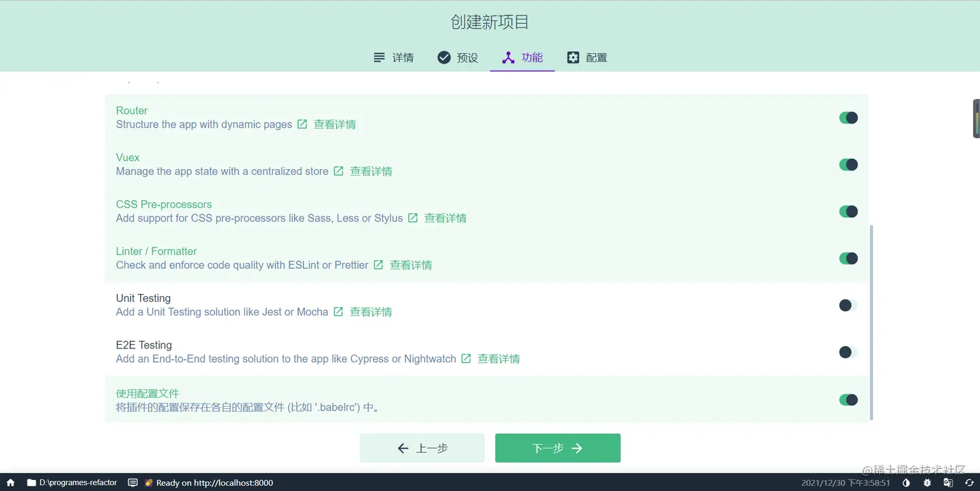Click the 创建新项目 page heading
The width and height of the screenshot is (980, 491).
490,22
